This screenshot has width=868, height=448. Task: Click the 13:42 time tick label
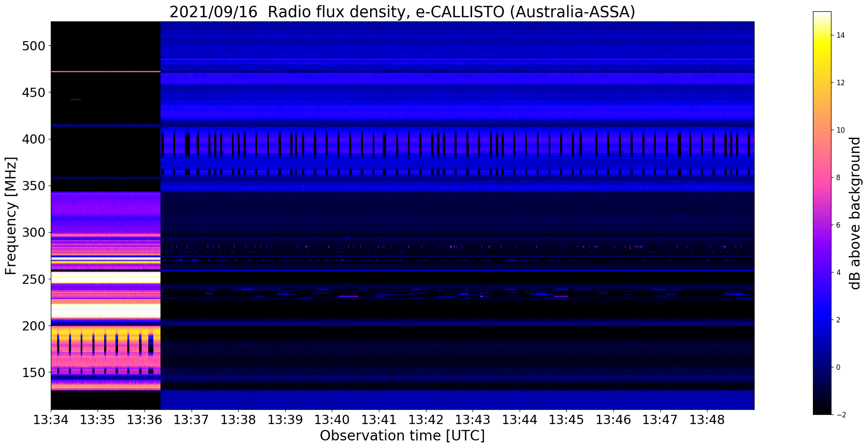426,420
